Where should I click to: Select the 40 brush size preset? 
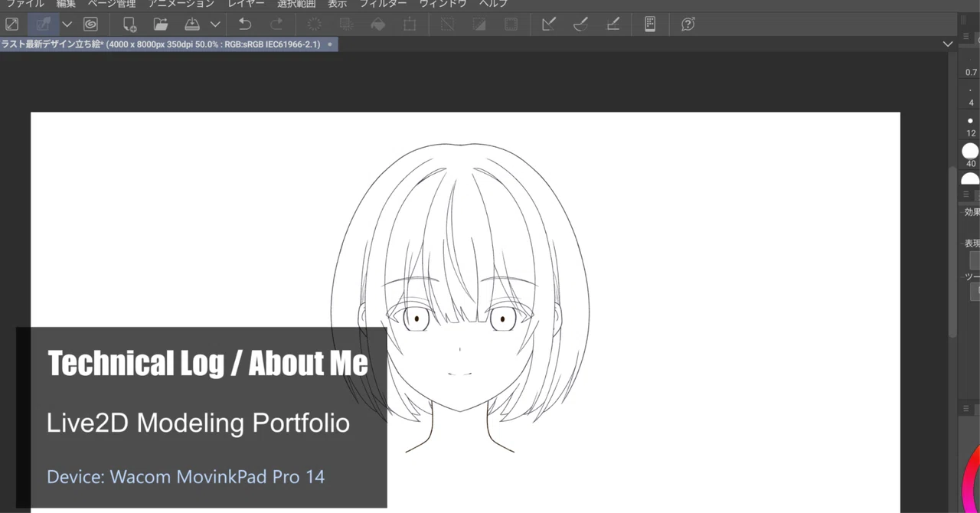(971, 155)
